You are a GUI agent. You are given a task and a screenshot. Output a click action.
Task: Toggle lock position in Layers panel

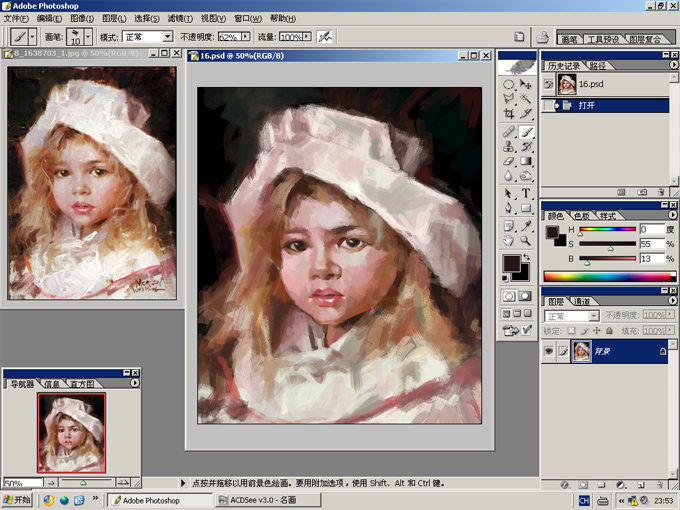[x=597, y=330]
